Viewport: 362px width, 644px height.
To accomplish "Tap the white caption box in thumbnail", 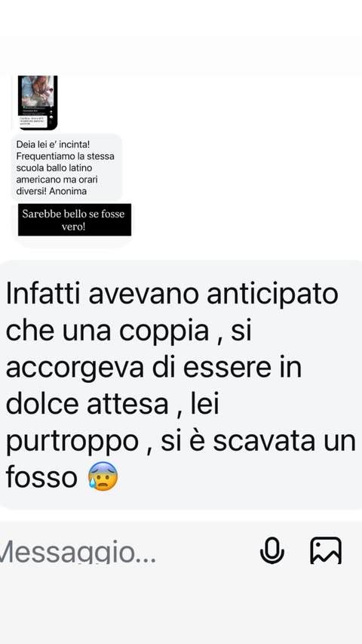I will [x=33, y=121].
